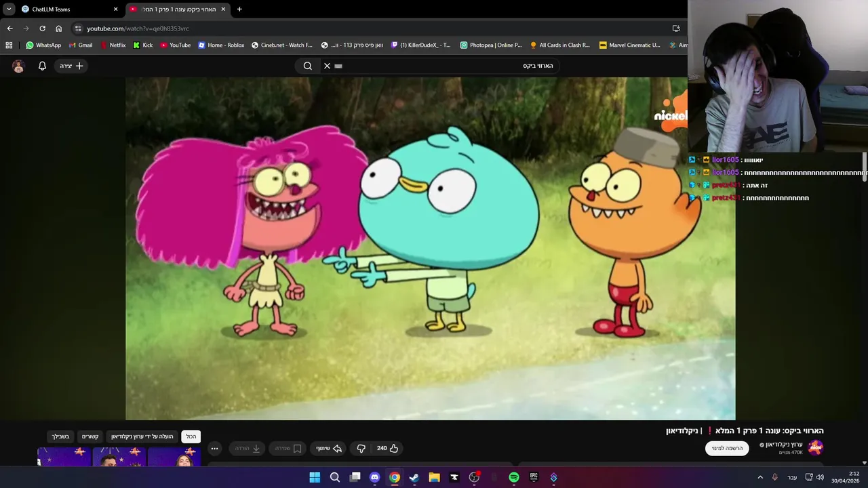The width and height of the screenshot is (868, 488).
Task: Open the system volume control
Action: [x=820, y=477]
